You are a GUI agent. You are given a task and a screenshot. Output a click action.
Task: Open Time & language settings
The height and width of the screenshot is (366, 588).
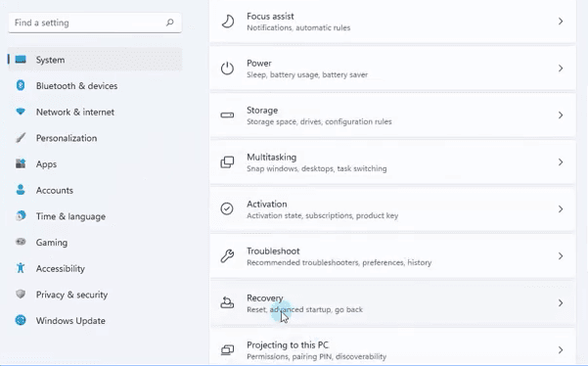pos(95,216)
